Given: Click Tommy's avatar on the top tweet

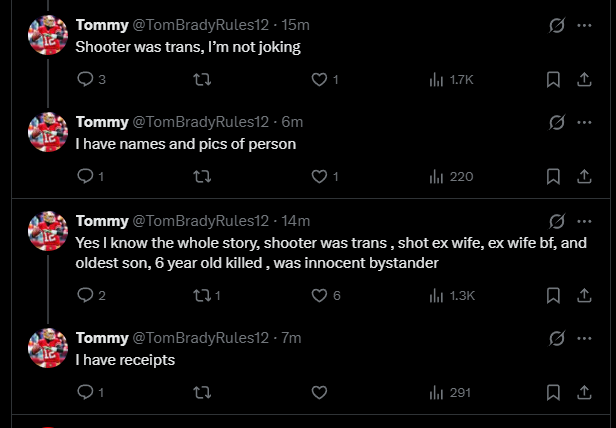Looking at the screenshot, I should 47,35.
